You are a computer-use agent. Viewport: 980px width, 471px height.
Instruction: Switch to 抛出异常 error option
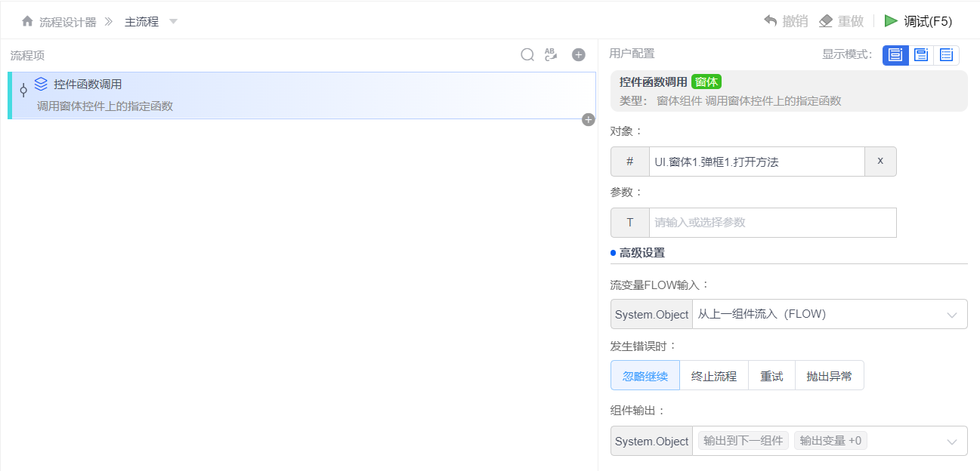pos(829,375)
